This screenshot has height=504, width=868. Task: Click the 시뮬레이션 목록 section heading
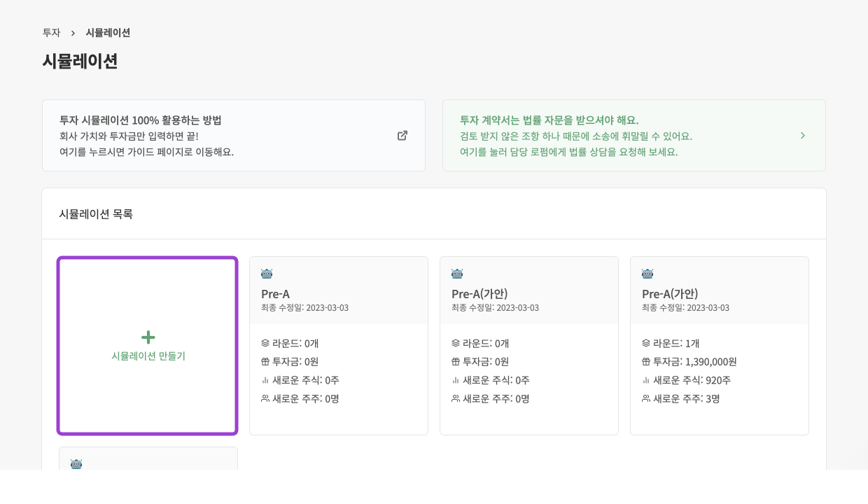(96, 214)
